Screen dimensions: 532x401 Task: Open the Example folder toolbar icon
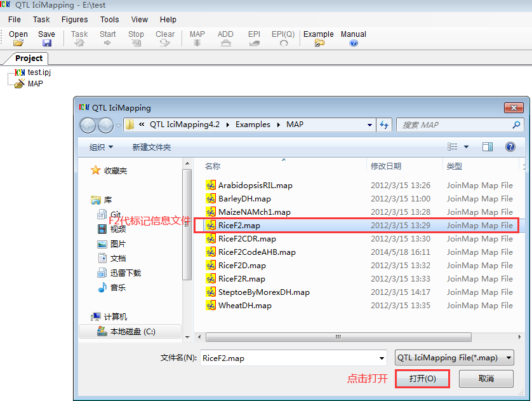[319, 38]
